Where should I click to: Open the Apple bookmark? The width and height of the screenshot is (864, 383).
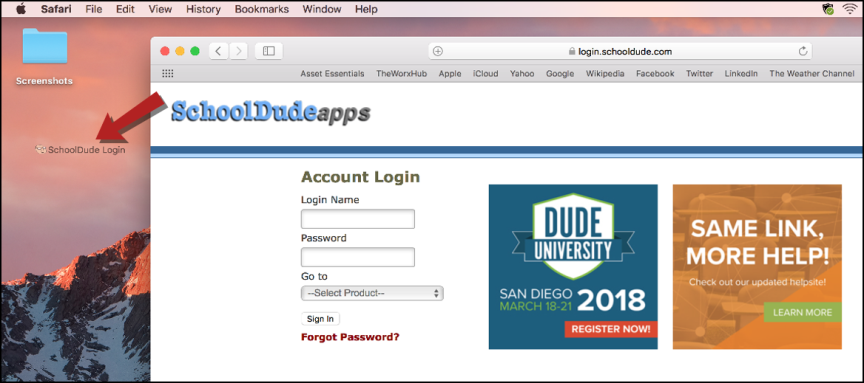point(450,73)
